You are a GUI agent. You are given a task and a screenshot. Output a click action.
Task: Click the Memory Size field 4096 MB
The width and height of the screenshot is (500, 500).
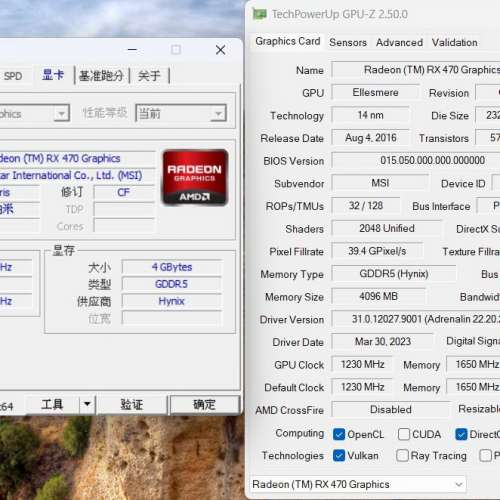point(378,296)
